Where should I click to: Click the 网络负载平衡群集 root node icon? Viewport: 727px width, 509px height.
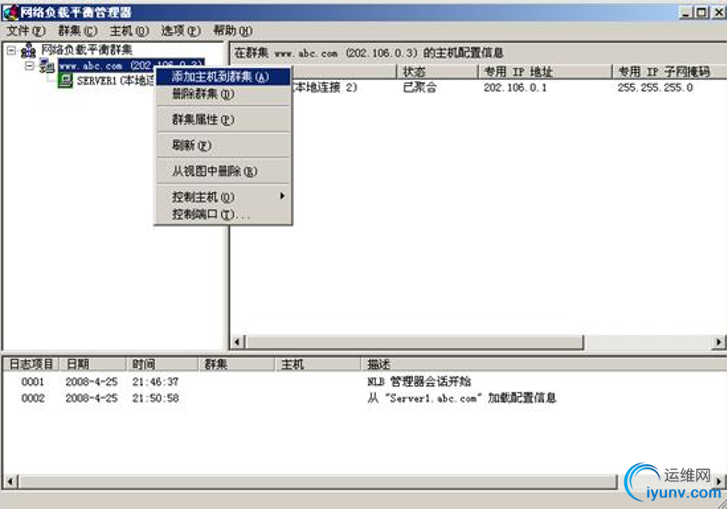click(x=29, y=50)
